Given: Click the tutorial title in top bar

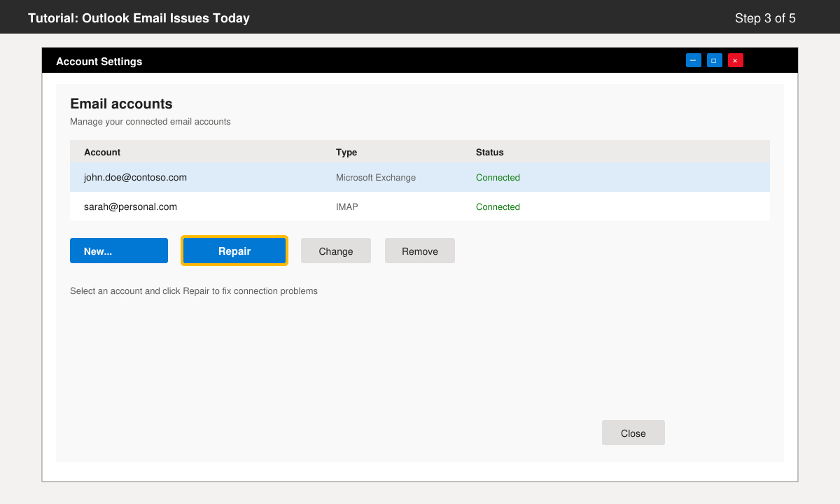Looking at the screenshot, I should point(139,18).
